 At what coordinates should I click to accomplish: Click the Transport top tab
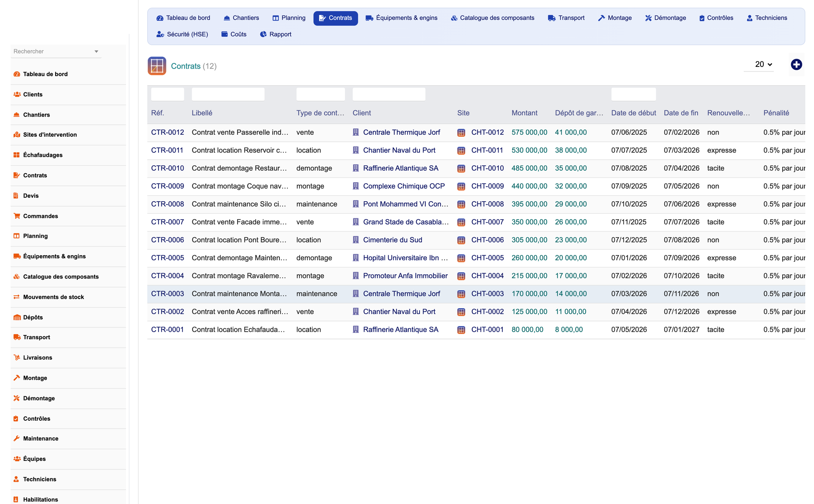point(566,18)
